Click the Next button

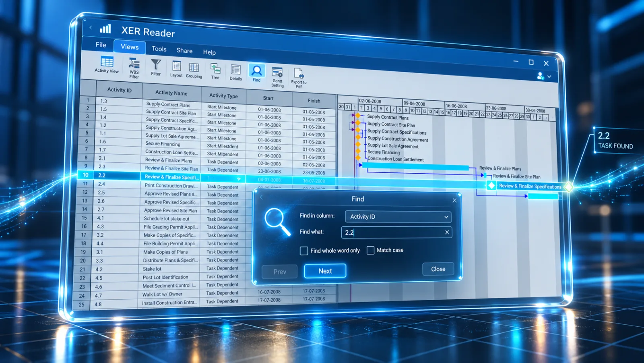[x=325, y=271]
